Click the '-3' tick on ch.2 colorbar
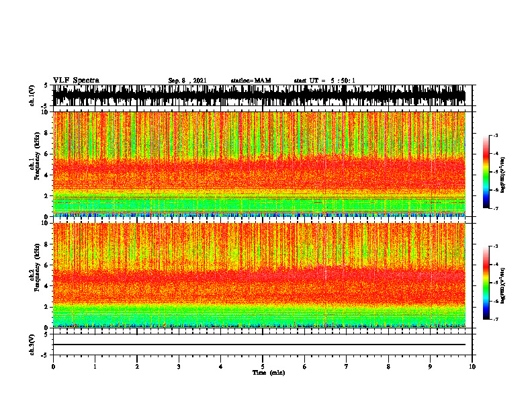 (x=496, y=246)
